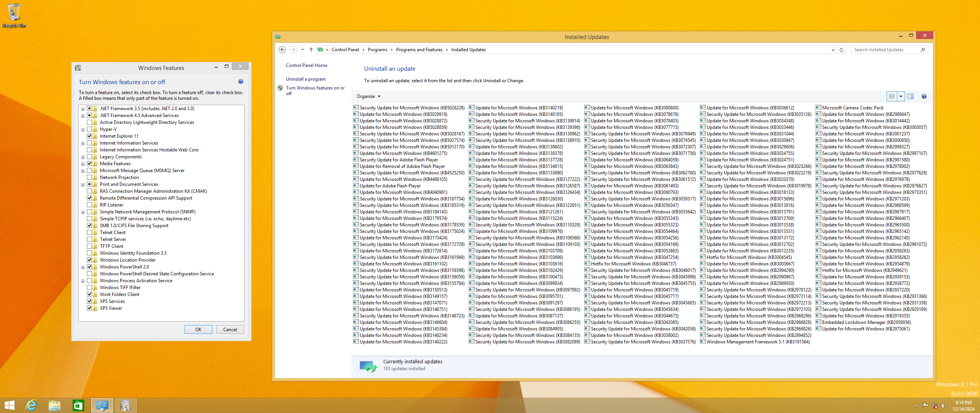Toggle Work Folders Client checkbox
Image resolution: width=980 pixels, height=413 pixels.
point(90,294)
